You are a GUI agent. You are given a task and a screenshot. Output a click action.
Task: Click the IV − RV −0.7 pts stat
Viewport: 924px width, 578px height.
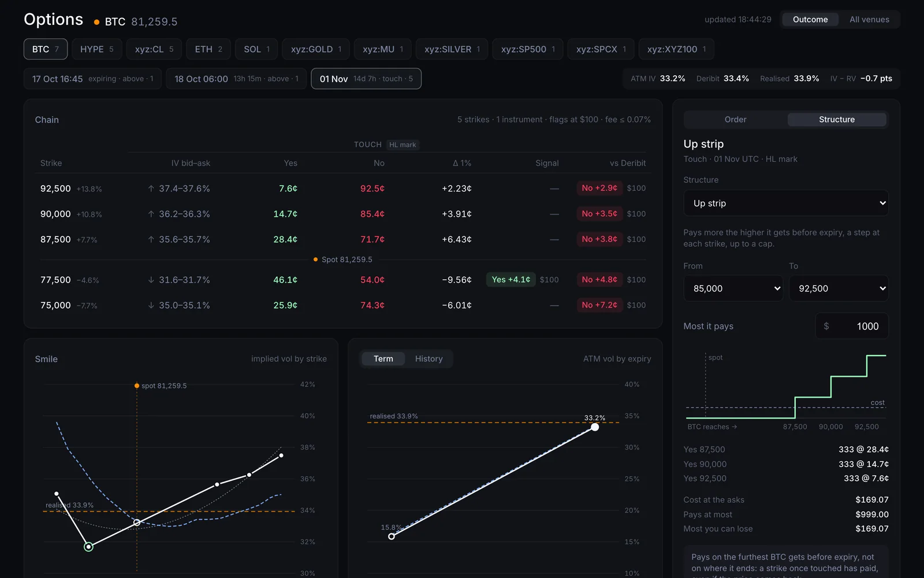(861, 79)
